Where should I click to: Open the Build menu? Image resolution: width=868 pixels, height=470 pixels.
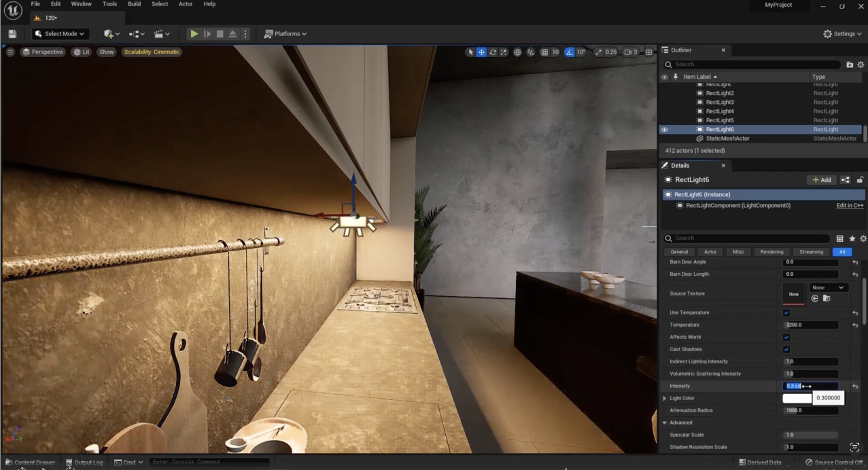134,4
